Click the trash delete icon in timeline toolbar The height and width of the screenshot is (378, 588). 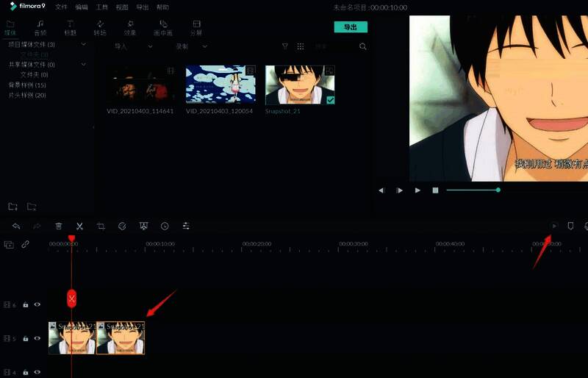tap(59, 226)
